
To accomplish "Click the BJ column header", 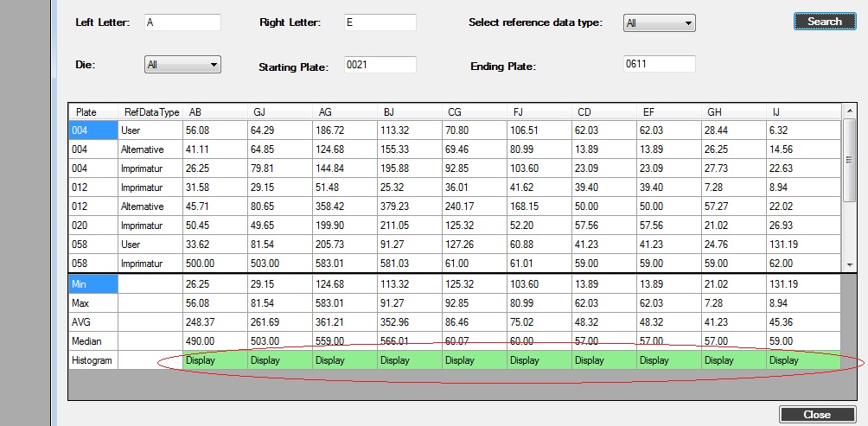I will coord(410,112).
